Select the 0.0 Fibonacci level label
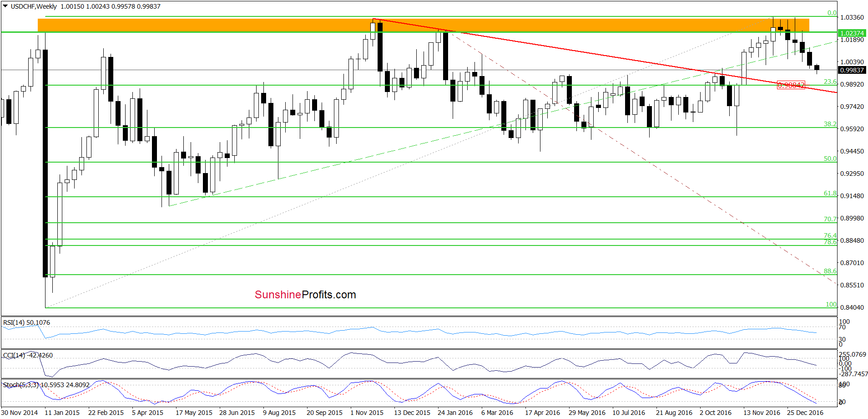The width and height of the screenshot is (868, 419). pos(832,13)
